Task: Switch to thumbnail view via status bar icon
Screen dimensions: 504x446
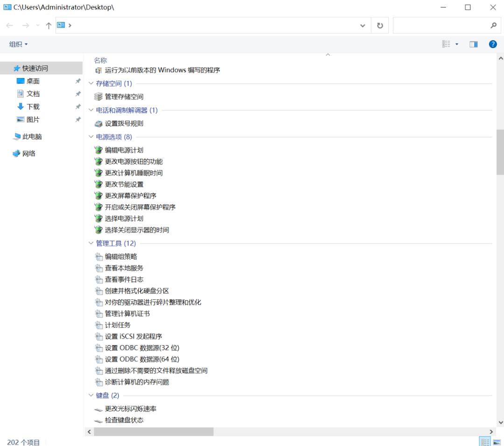Action: pos(497,441)
